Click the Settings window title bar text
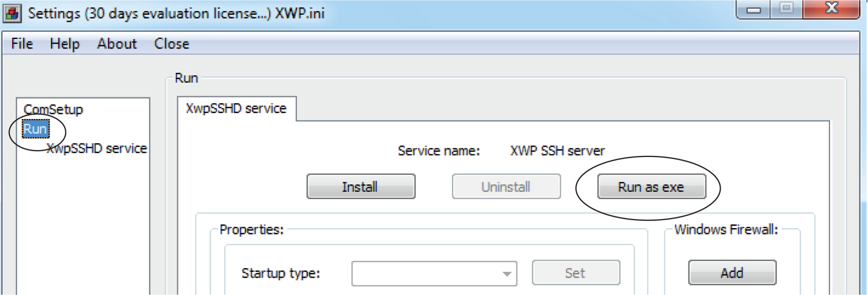This screenshot has width=868, height=295. coord(176,13)
